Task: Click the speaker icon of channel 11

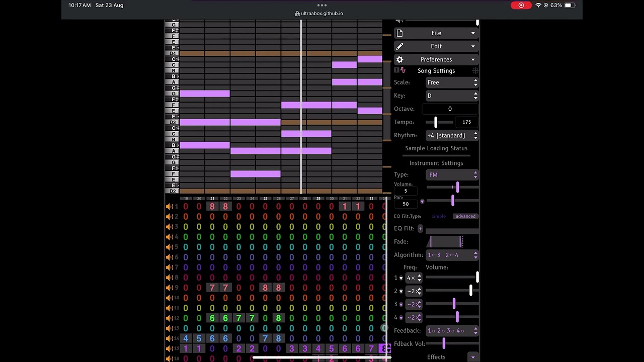Action: 169,308
